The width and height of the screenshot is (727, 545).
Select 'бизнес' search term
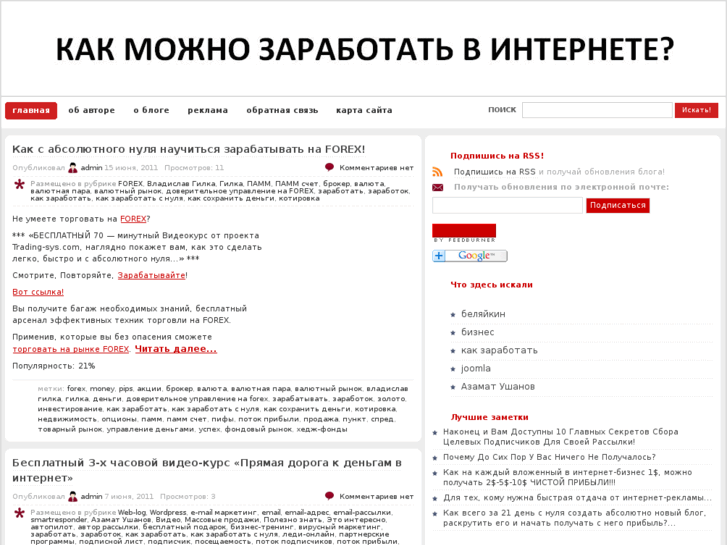[478, 332]
